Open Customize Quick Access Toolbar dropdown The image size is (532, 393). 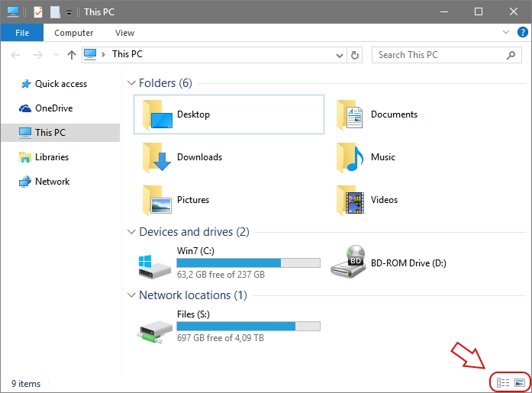click(69, 13)
